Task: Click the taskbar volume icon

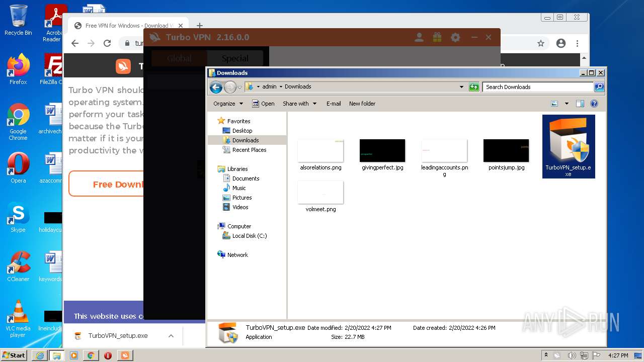Action: tap(572, 355)
